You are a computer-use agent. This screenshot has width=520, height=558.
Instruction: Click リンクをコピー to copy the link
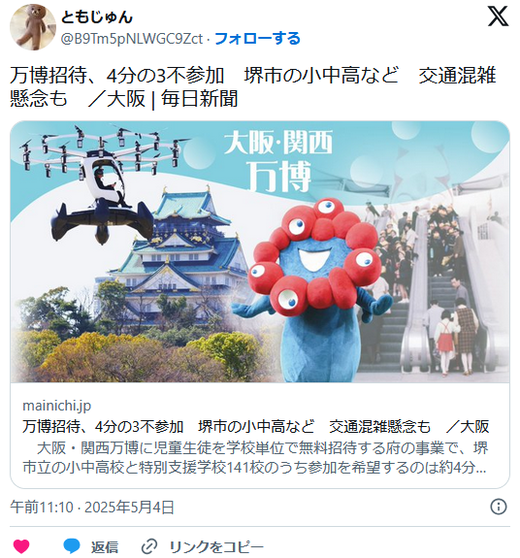coord(216,547)
